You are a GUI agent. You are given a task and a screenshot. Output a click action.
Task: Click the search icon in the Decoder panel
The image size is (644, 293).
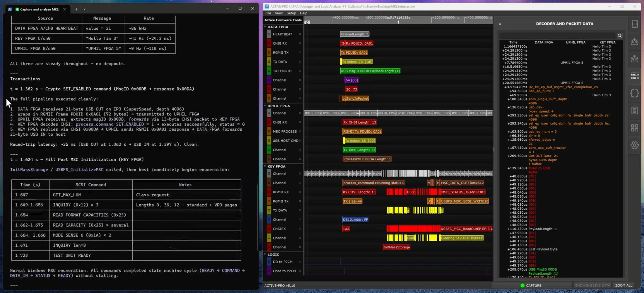(620, 36)
